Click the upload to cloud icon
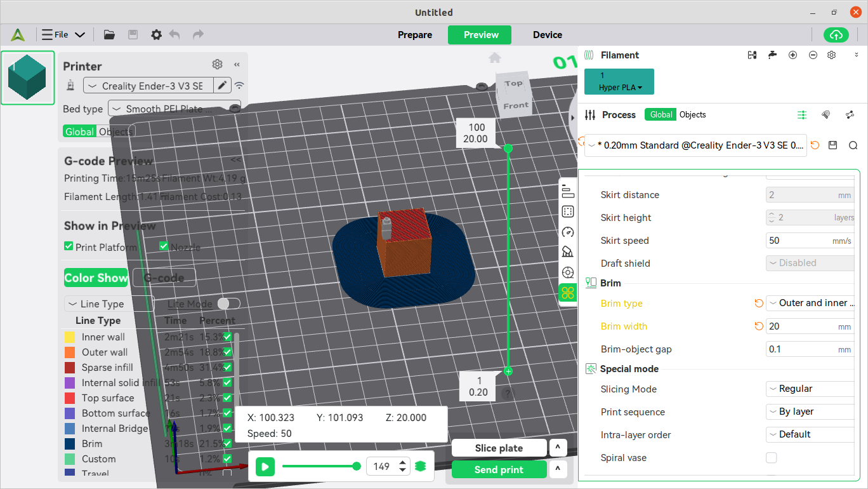The height and width of the screenshot is (489, 868). tap(836, 35)
